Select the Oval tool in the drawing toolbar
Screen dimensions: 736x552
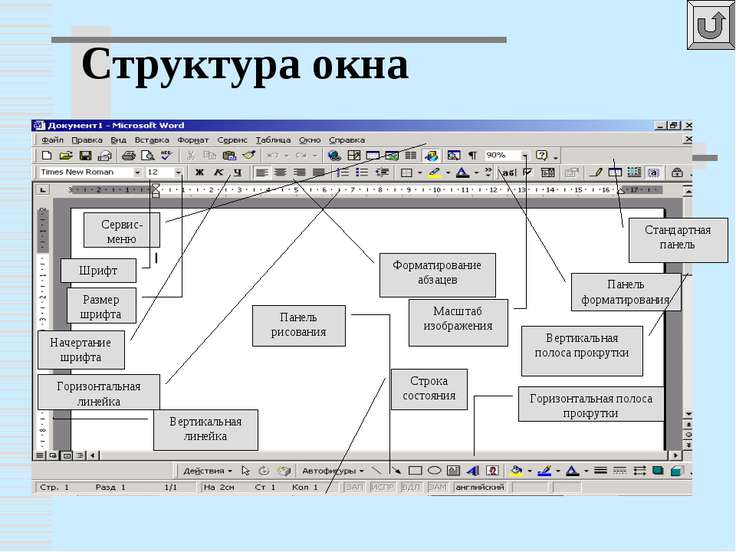click(434, 470)
